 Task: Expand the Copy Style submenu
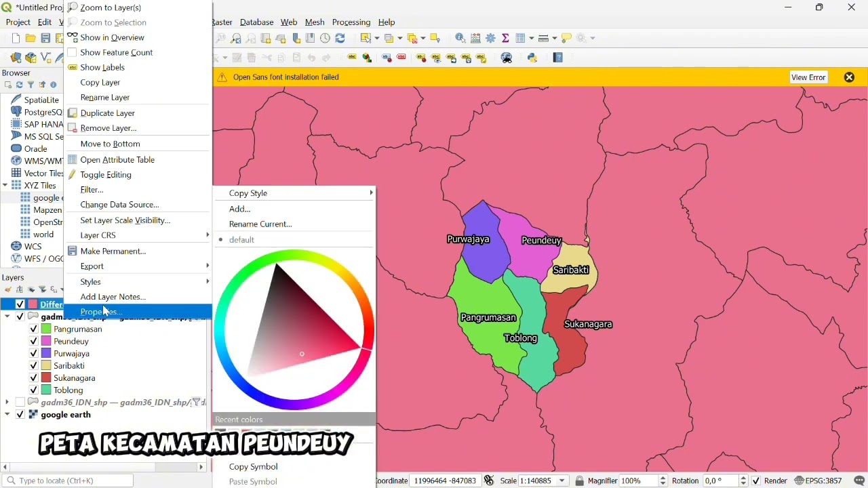[x=295, y=193]
